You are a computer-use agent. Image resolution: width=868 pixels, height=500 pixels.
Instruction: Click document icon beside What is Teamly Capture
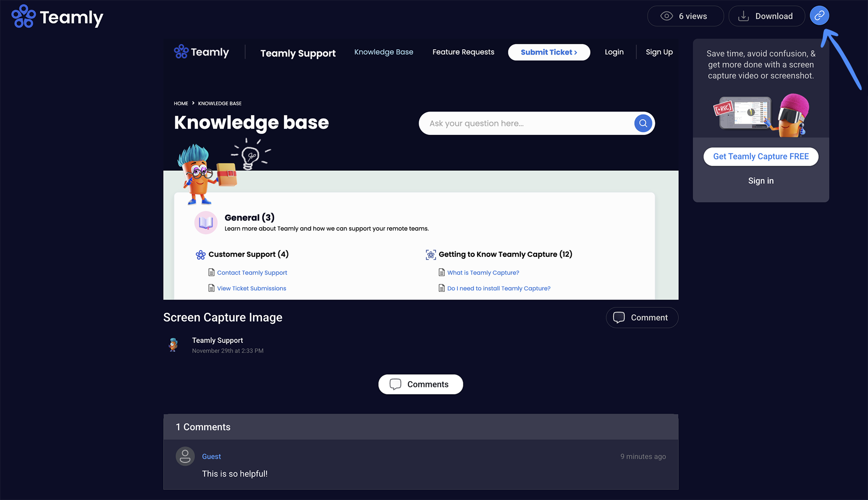pos(442,272)
